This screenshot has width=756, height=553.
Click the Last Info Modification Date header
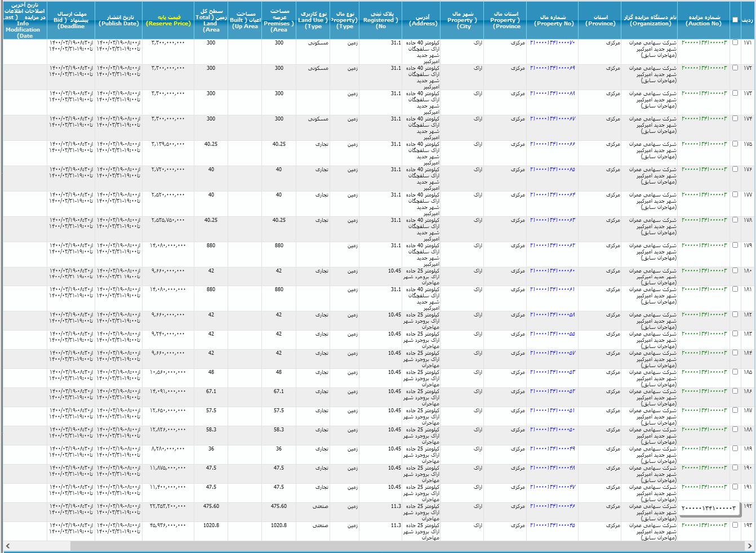(25, 20)
